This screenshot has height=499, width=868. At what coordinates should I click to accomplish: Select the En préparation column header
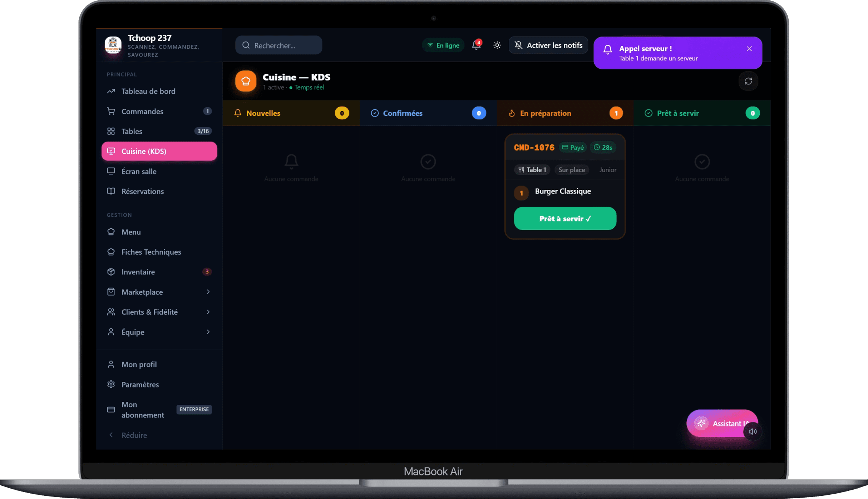[565, 113]
